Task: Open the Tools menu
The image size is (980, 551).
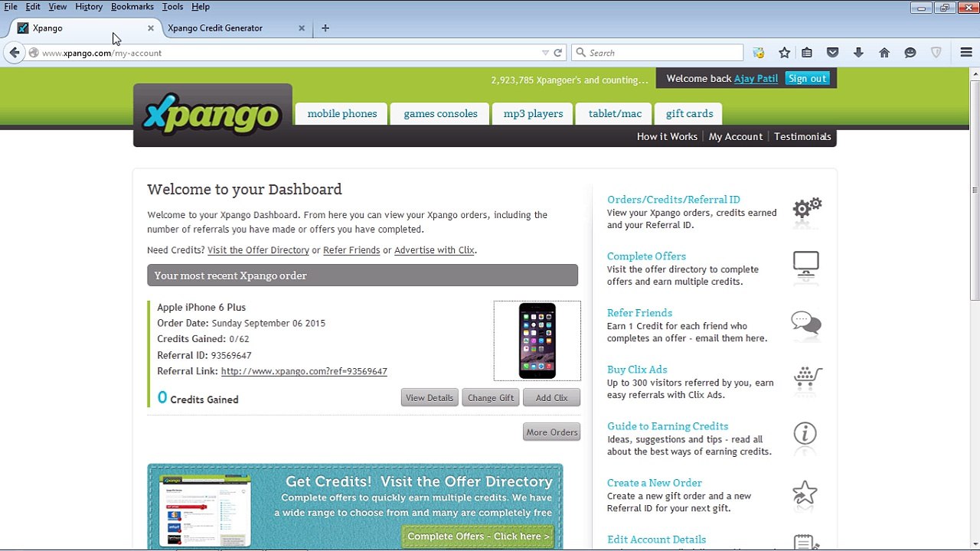Action: point(172,7)
